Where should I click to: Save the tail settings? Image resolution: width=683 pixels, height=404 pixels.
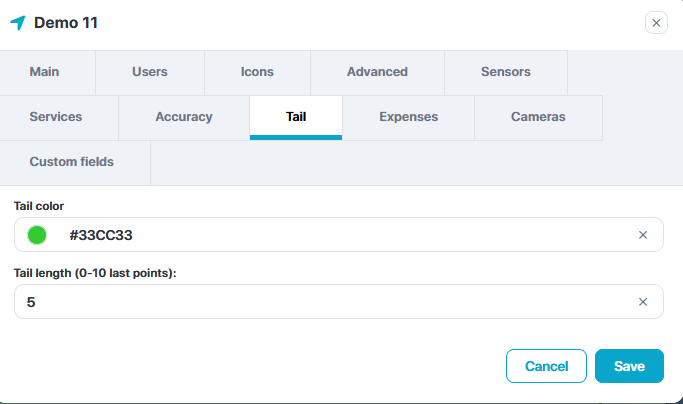(x=629, y=366)
